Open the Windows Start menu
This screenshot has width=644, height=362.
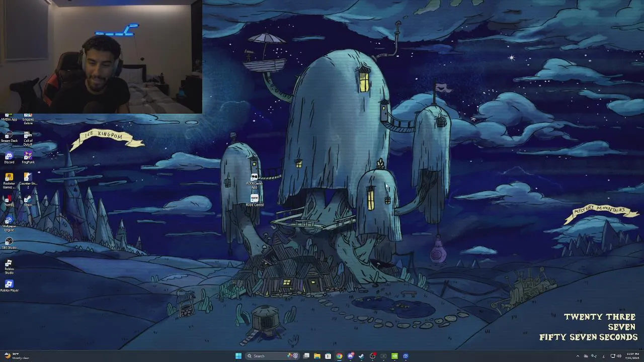[238, 356]
